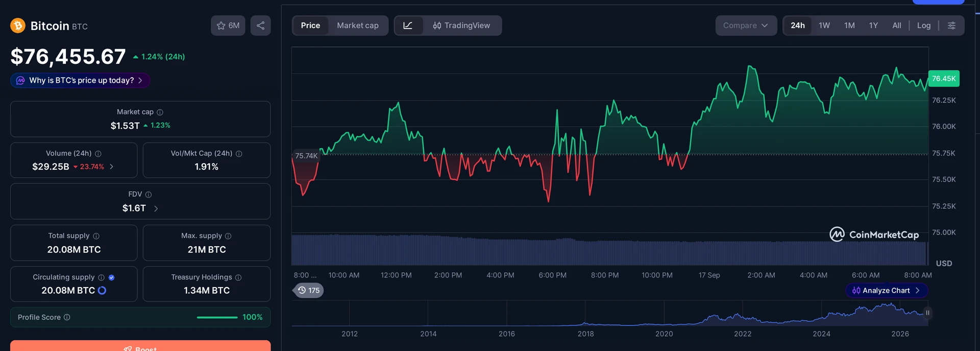Click the 76.45K current price label
This screenshot has width=980, height=351.
(944, 79)
